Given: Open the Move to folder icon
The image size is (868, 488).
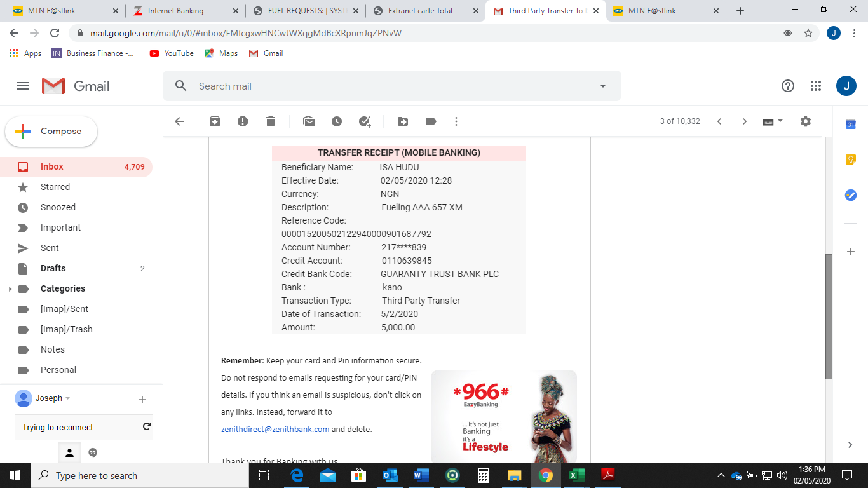Looking at the screenshot, I should click(403, 121).
